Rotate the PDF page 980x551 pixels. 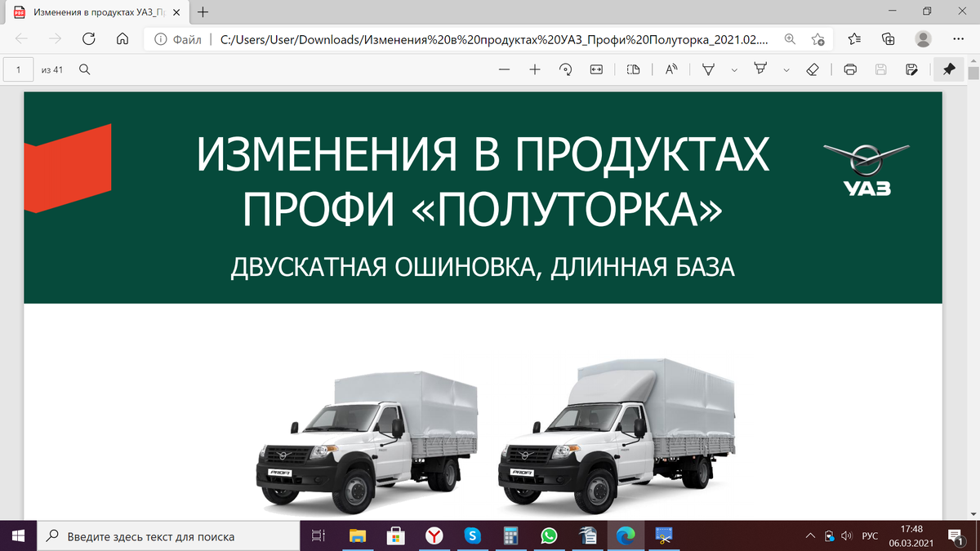565,70
